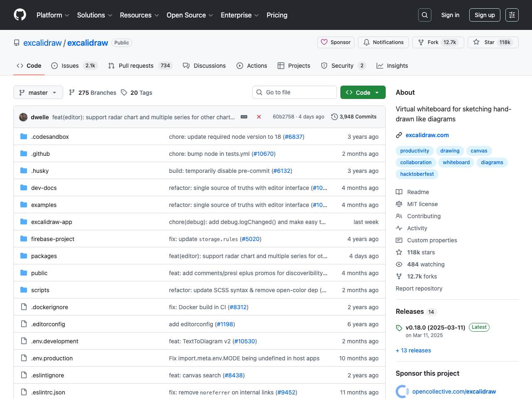Switch to the Pull requests tab
The image size is (532, 399).
click(x=135, y=66)
